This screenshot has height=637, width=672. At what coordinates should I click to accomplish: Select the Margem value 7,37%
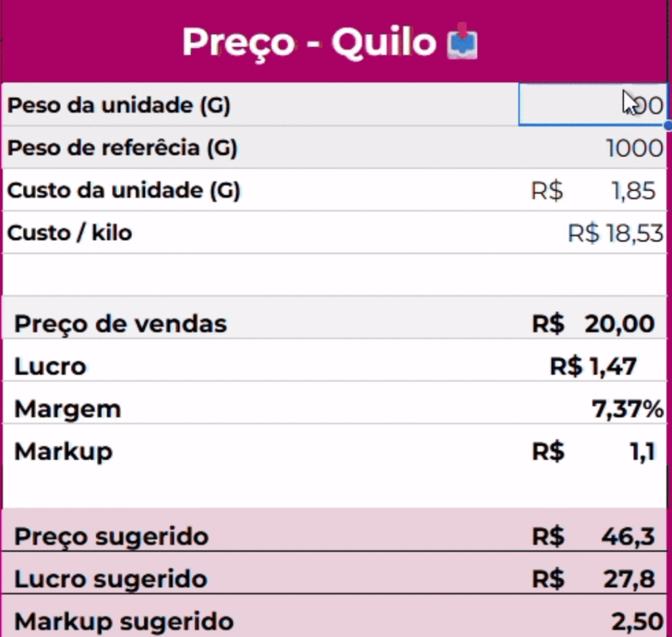click(627, 409)
